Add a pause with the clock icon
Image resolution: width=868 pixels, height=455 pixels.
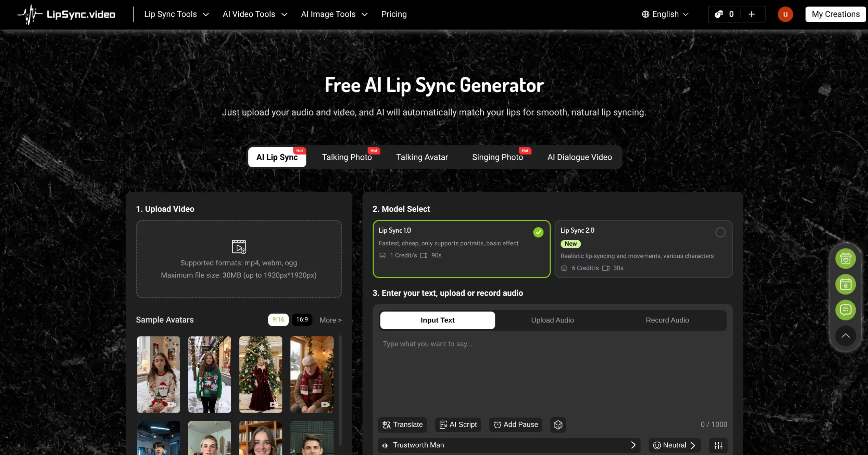click(515, 425)
